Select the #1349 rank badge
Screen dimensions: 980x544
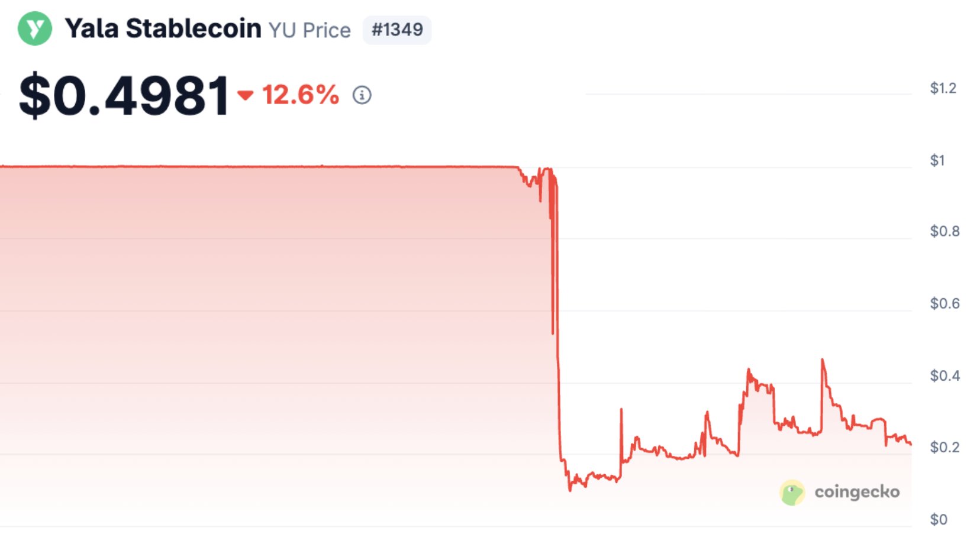click(x=396, y=30)
